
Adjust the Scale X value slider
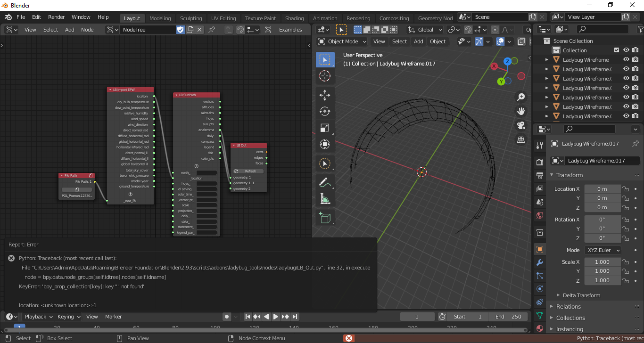click(603, 261)
